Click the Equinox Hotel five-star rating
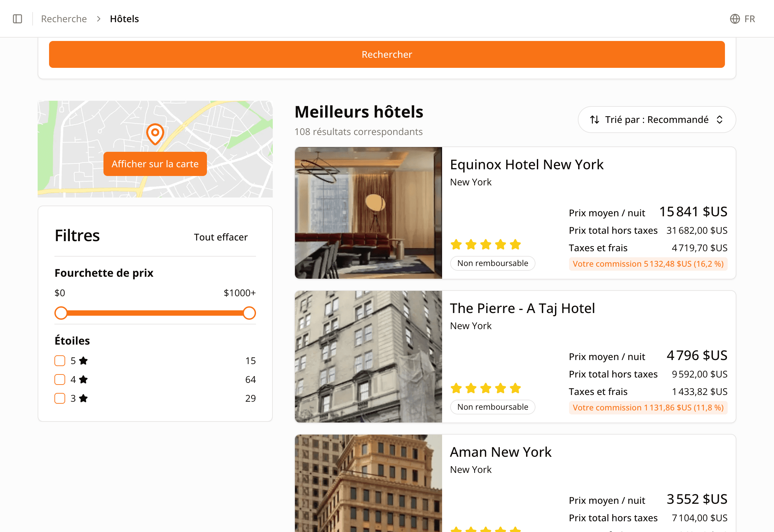 [486, 245]
